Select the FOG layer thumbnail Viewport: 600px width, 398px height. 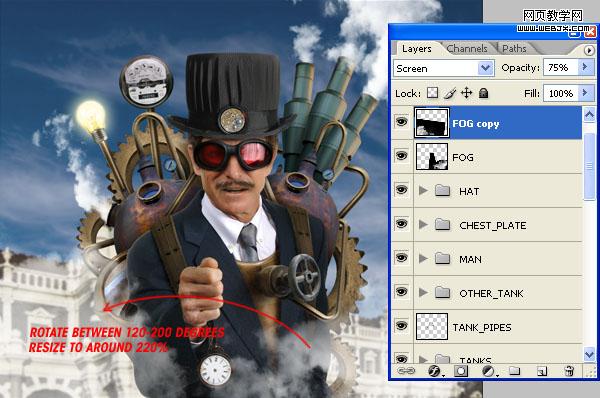tap(432, 157)
